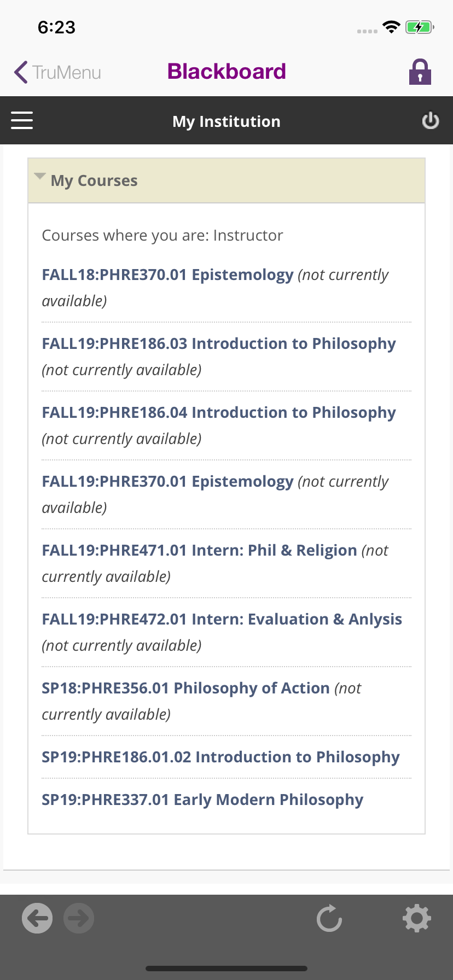This screenshot has height=980, width=453.
Task: Open FALL18:PHRE370.01 Epistemology course
Action: (167, 275)
